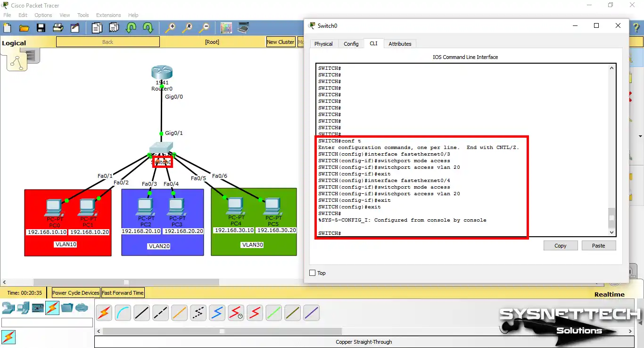This screenshot has height=348, width=644.
Task: Click the green Undo arrow
Action: [x=131, y=27]
